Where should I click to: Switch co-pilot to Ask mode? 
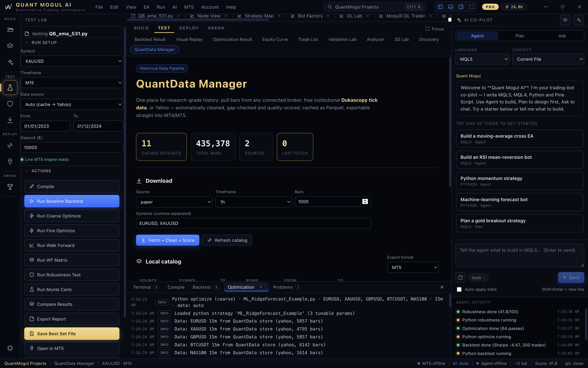pos(562,36)
